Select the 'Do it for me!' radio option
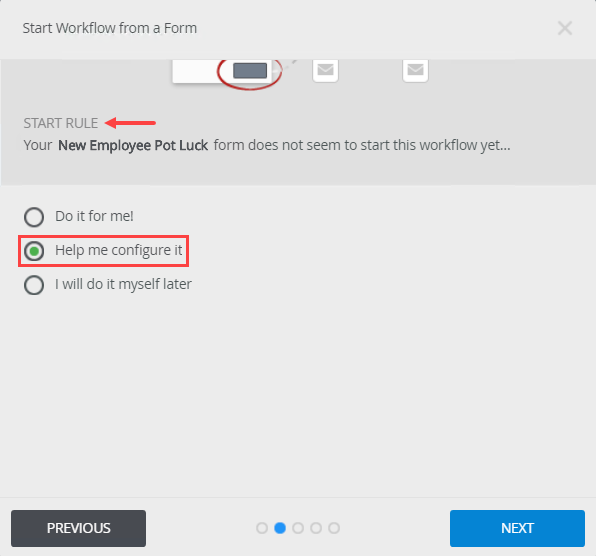 pyautogui.click(x=34, y=217)
